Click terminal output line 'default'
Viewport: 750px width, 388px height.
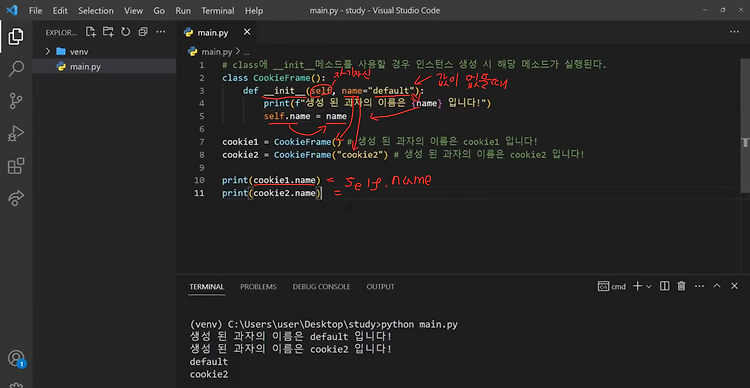pos(209,362)
